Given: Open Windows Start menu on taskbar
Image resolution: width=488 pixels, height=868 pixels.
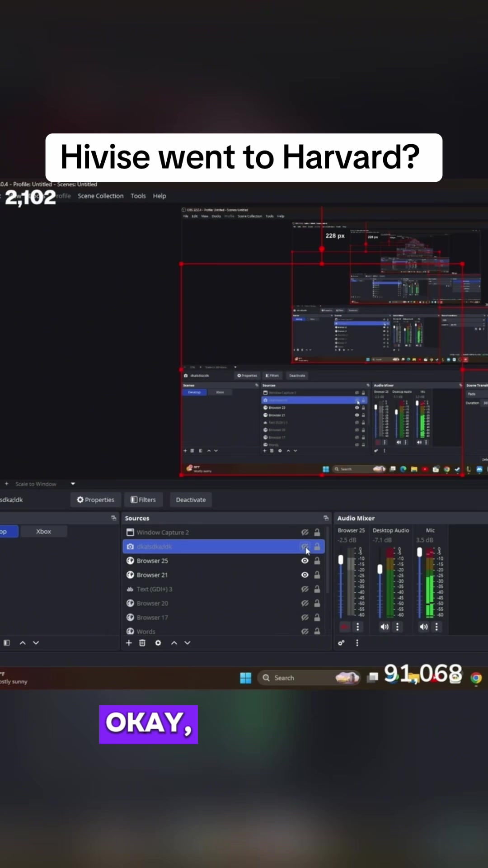Looking at the screenshot, I should 246,678.
